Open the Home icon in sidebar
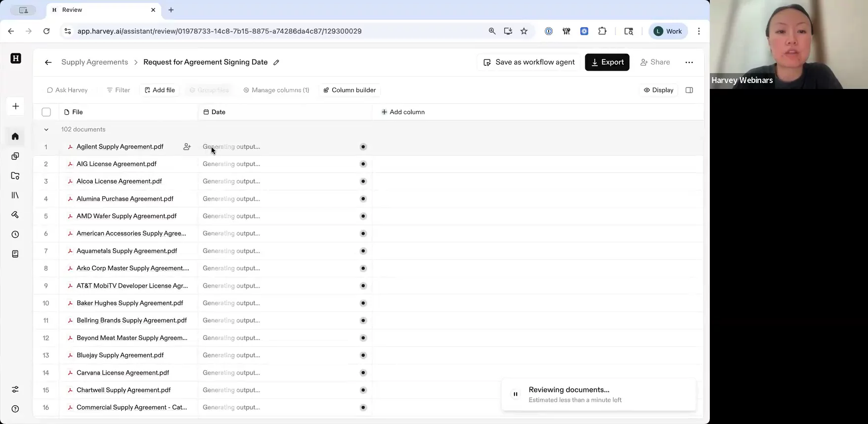This screenshot has height=424, width=868. [x=15, y=136]
